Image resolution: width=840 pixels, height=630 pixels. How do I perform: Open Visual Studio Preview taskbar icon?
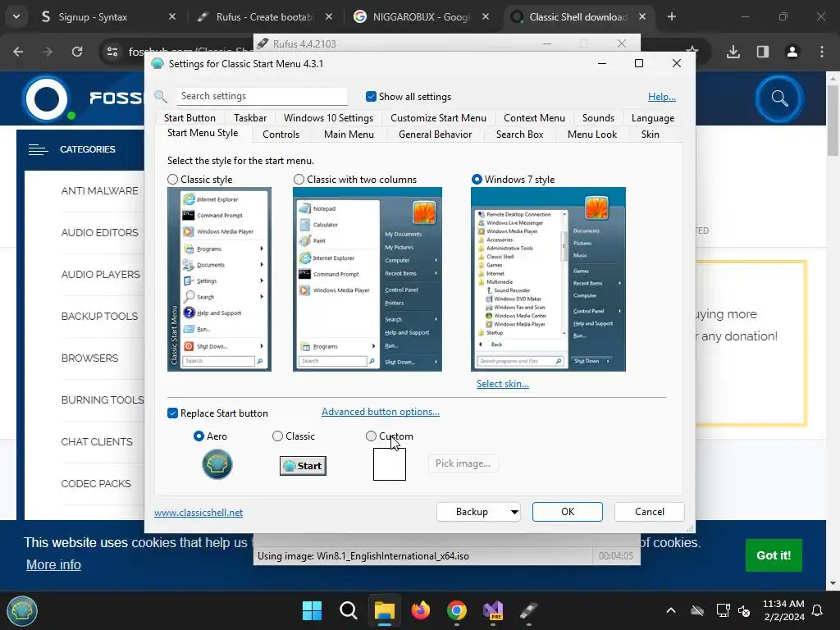click(493, 610)
